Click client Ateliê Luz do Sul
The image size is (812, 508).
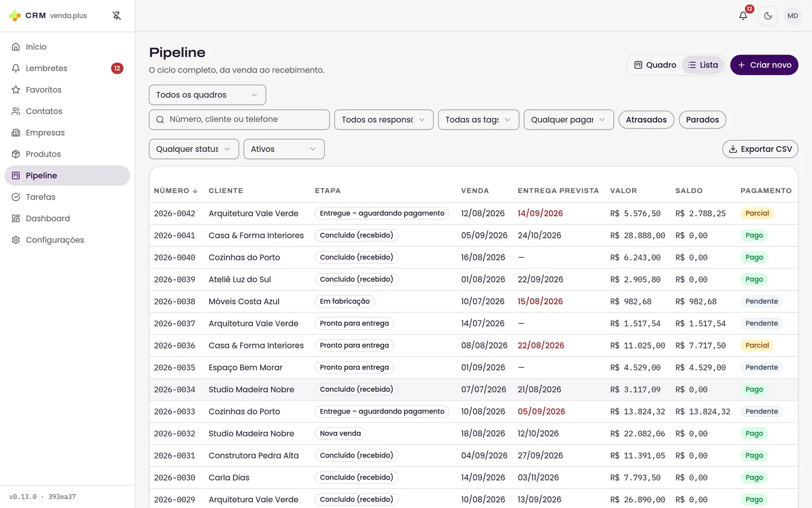click(240, 279)
